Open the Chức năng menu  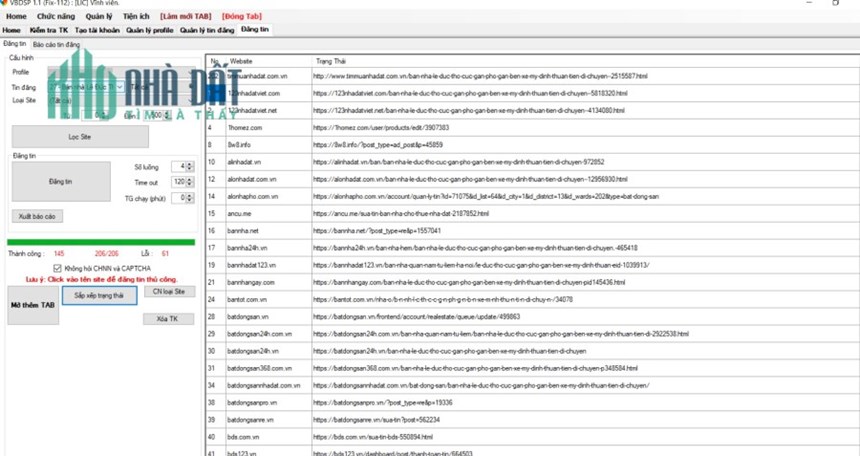click(x=56, y=16)
